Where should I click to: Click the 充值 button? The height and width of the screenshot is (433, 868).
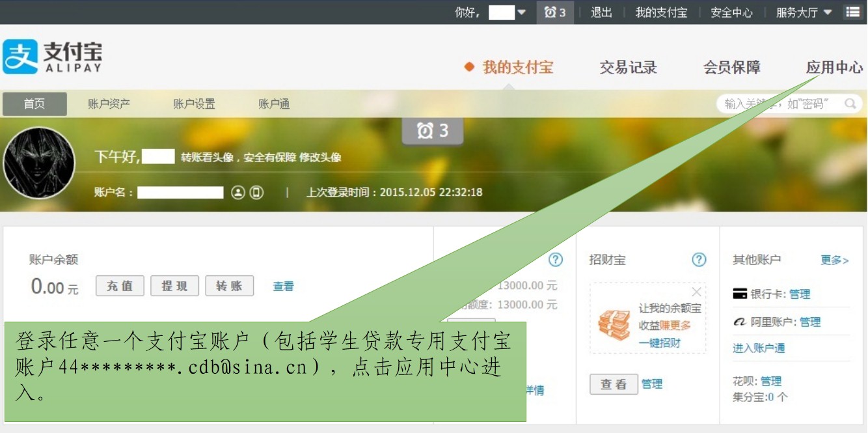tap(120, 286)
